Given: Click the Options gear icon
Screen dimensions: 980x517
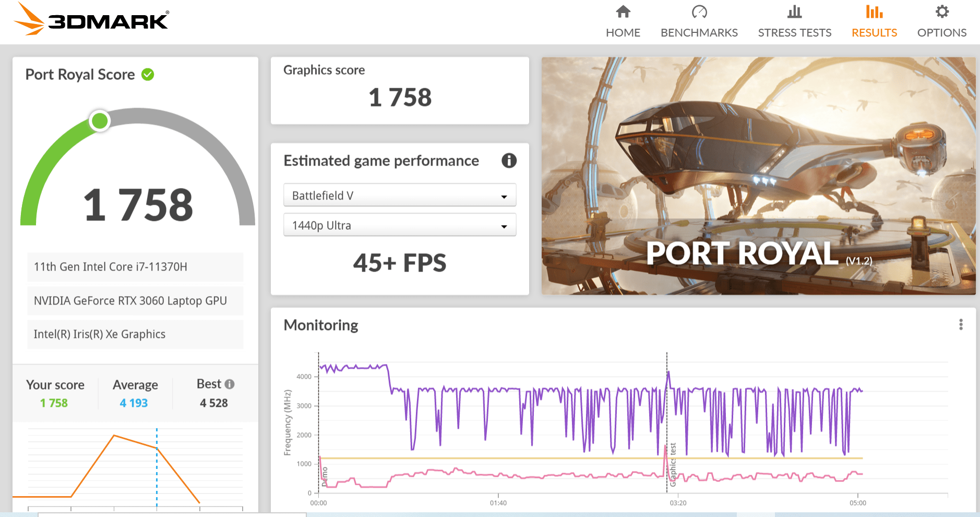Looking at the screenshot, I should 942,11.
